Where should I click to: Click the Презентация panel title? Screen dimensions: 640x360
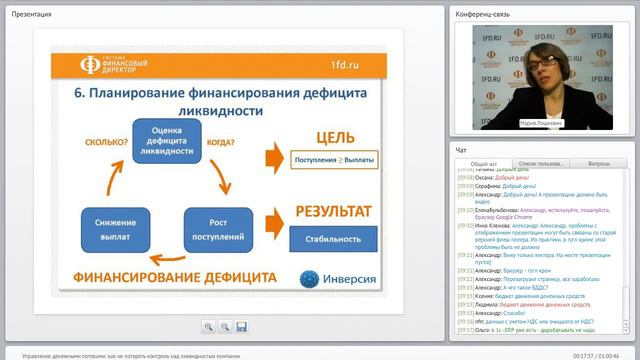pyautogui.click(x=31, y=14)
